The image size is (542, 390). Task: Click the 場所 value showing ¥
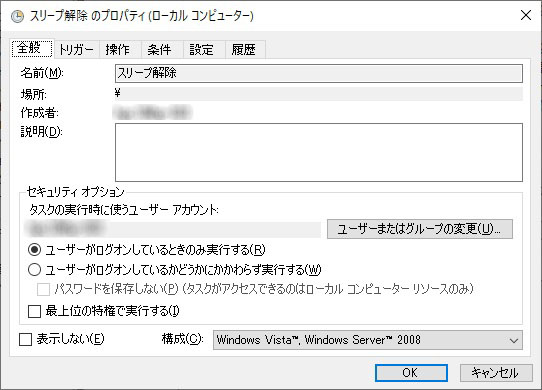click(x=319, y=93)
